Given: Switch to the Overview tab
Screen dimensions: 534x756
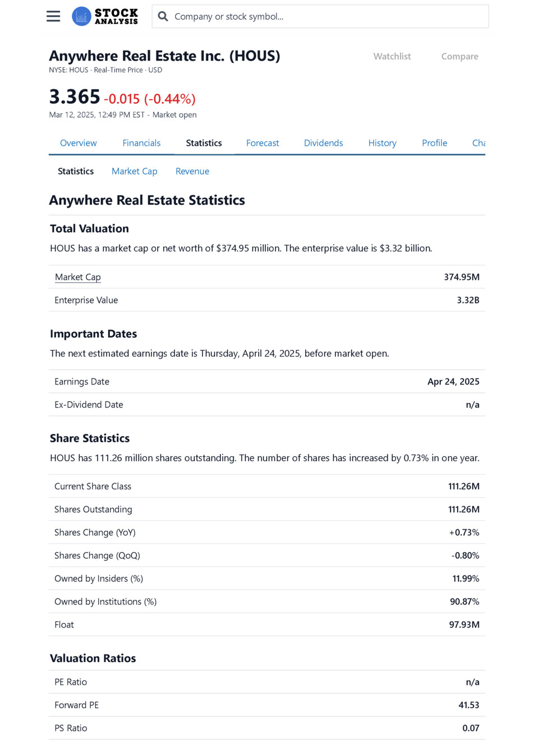Looking at the screenshot, I should point(78,143).
